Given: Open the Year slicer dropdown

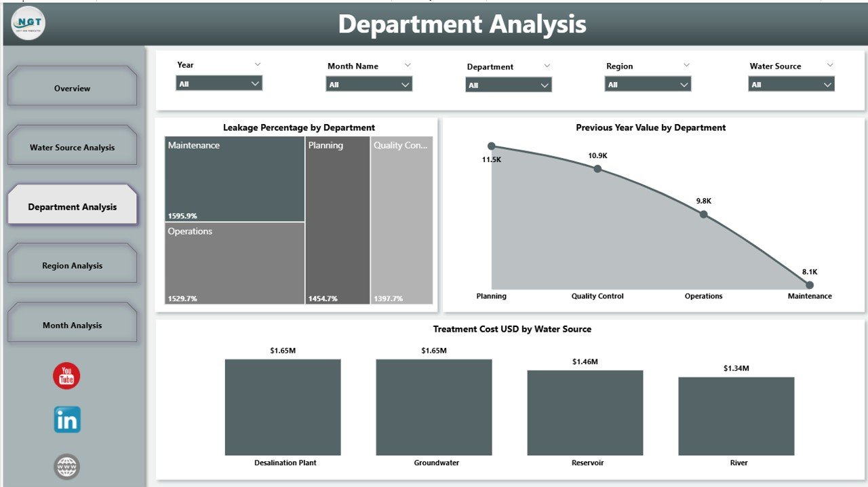Looking at the screenshot, I should 256,83.
